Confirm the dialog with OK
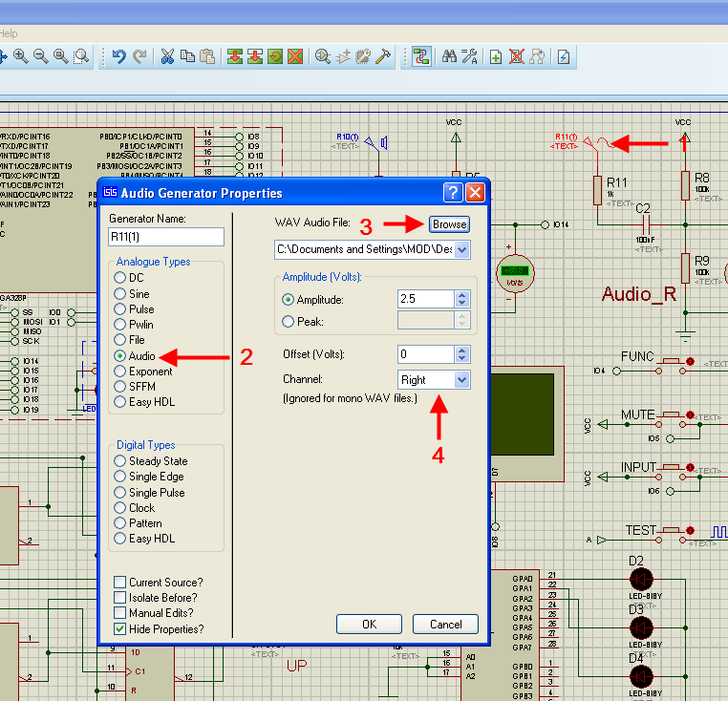This screenshot has width=728, height=701. (369, 624)
